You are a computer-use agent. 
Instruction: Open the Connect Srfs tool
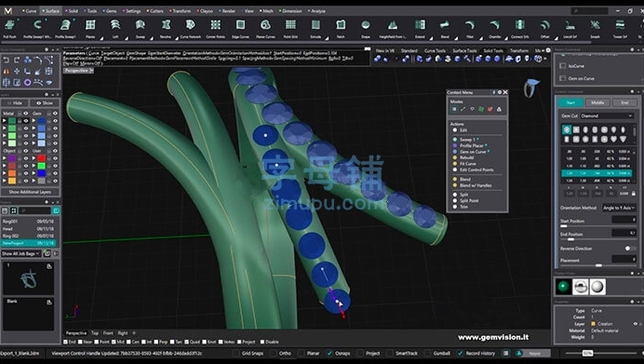coord(520,29)
